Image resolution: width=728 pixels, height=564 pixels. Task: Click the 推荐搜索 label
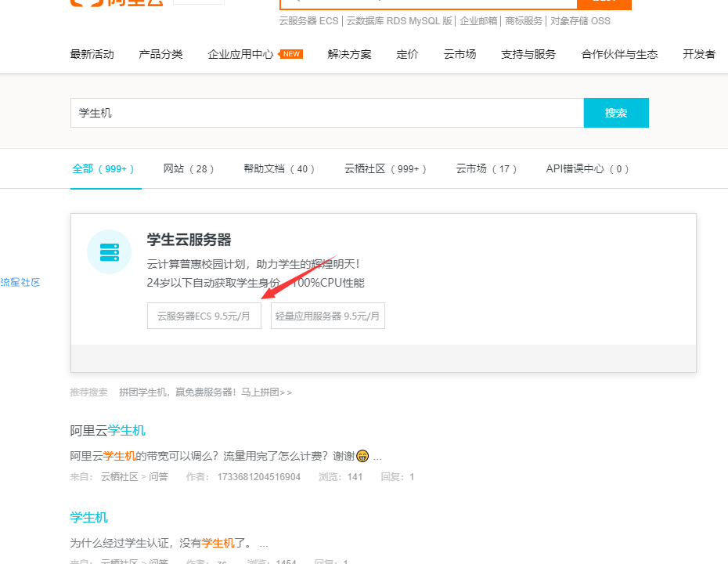pos(88,392)
